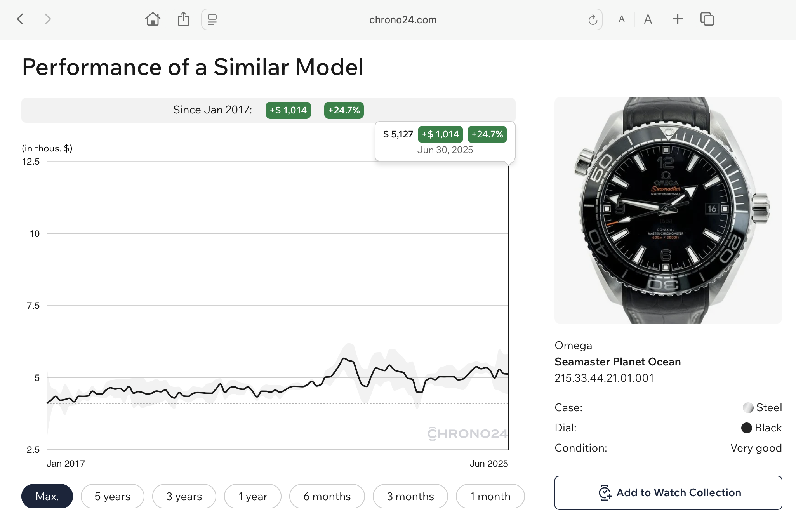This screenshot has width=796, height=532.
Task: Switch chart to 1 month range
Action: click(x=490, y=496)
